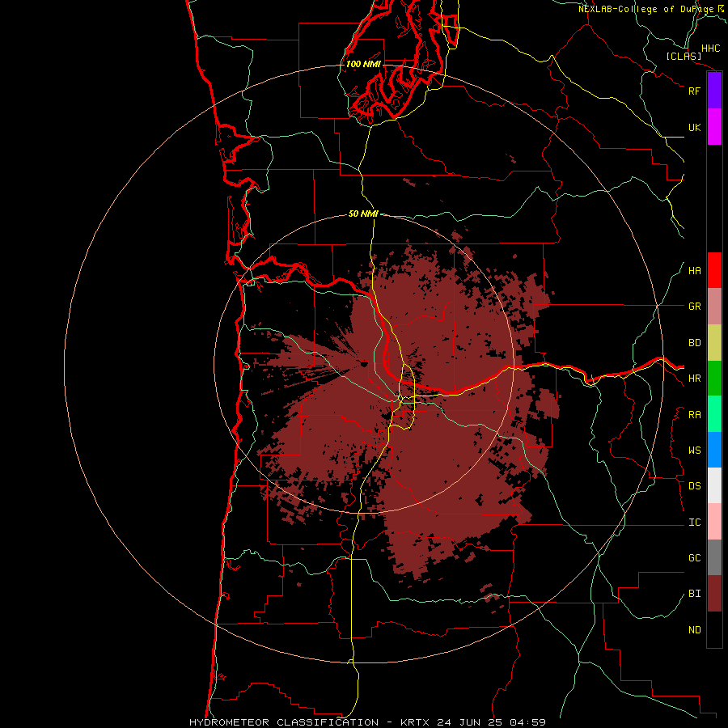
Task: Click the BI dark red legend swatch
Action: coord(714,594)
